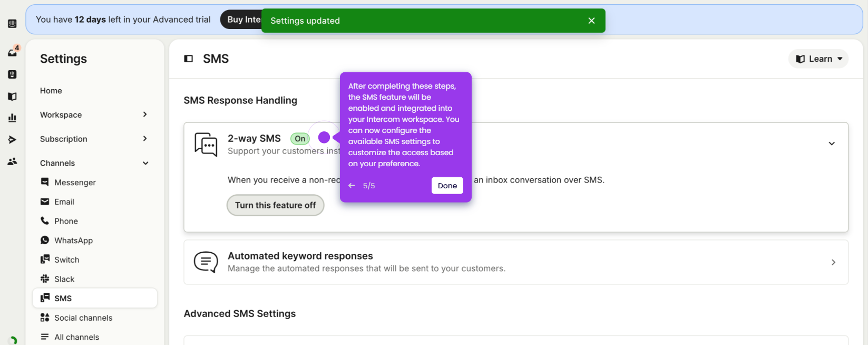Open the Learn dropdown
The height and width of the screenshot is (345, 868).
(x=818, y=59)
